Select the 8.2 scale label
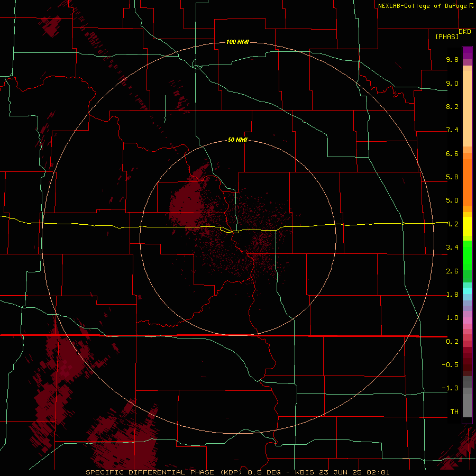Viewport: 476px width, 476px height. tap(452, 106)
